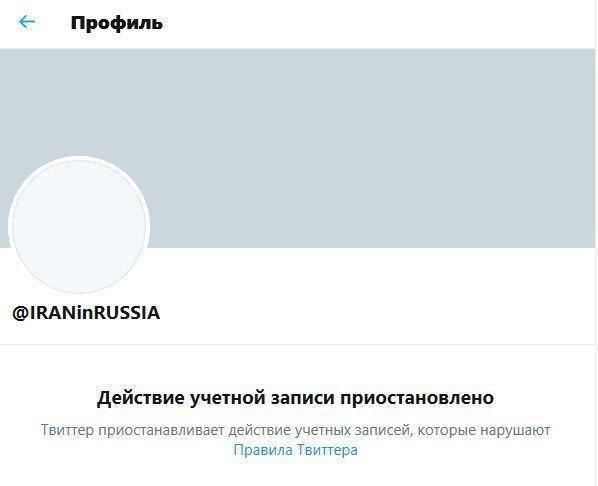
Task: Select the word приостановлено in the heading
Action: pos(417,399)
